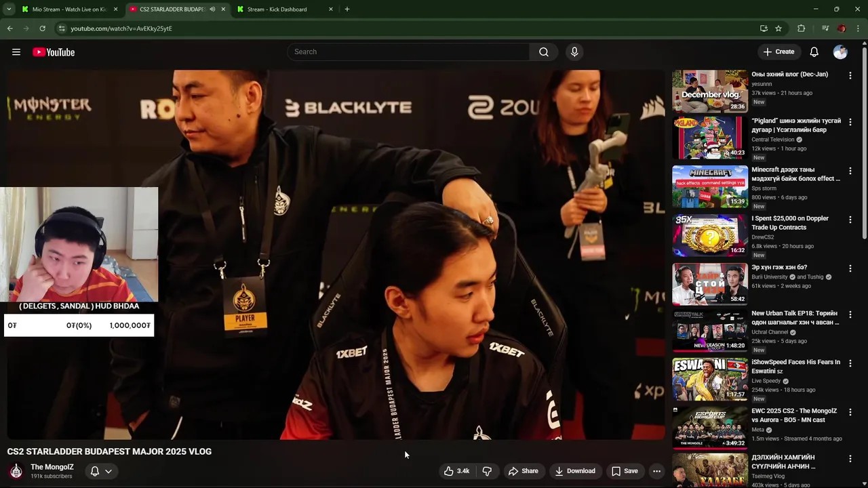Open media controls icon in toolbar
The width and height of the screenshot is (868, 488).
point(825,28)
